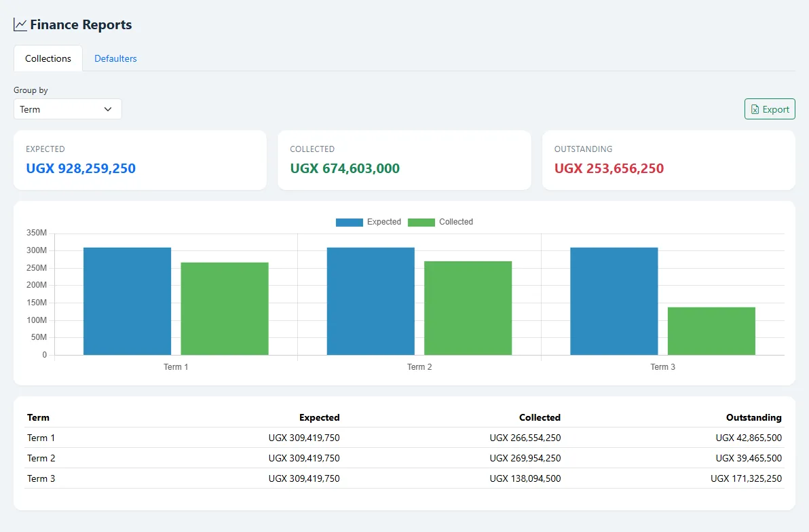This screenshot has width=809, height=532.
Task: Click the Collected legend label
Action: tap(456, 222)
